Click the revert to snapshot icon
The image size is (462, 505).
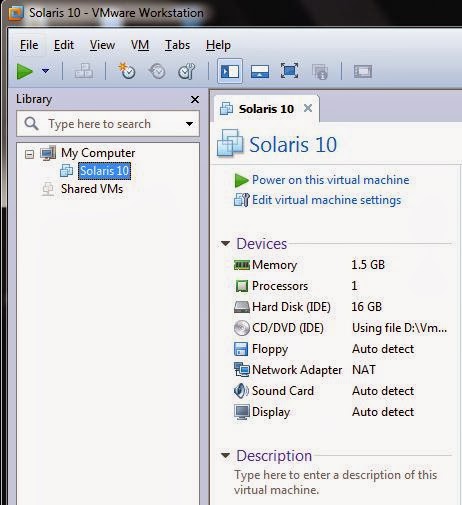(x=157, y=71)
